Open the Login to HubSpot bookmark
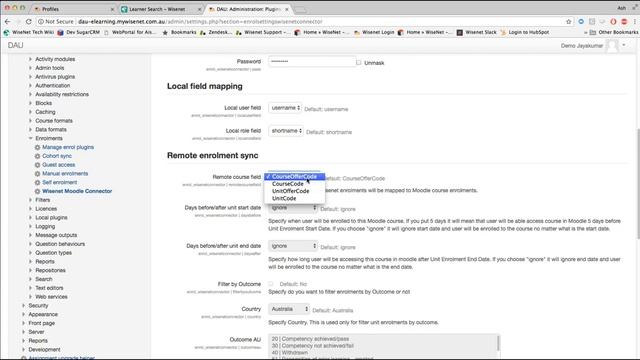Viewport: 640px width, 360px height. (x=525, y=32)
